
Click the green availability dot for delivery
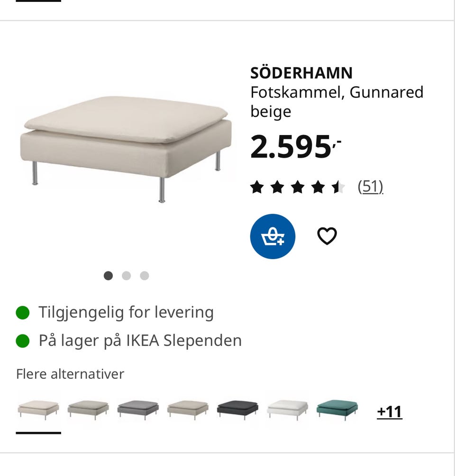click(x=23, y=312)
